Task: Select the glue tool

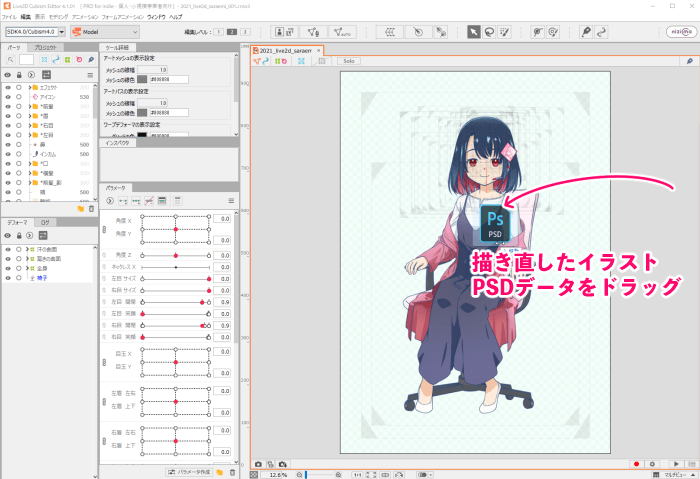Action: (538, 32)
